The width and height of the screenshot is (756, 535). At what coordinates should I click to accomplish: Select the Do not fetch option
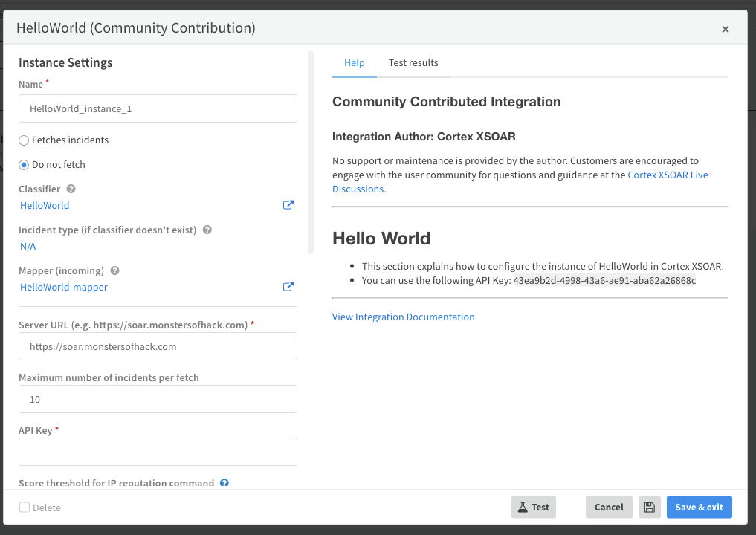[x=24, y=165]
